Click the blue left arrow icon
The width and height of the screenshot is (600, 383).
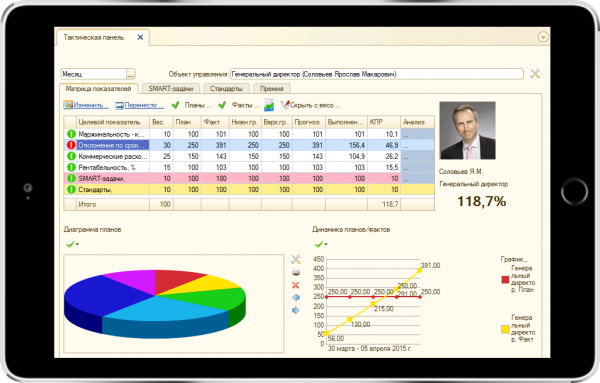pos(296,298)
